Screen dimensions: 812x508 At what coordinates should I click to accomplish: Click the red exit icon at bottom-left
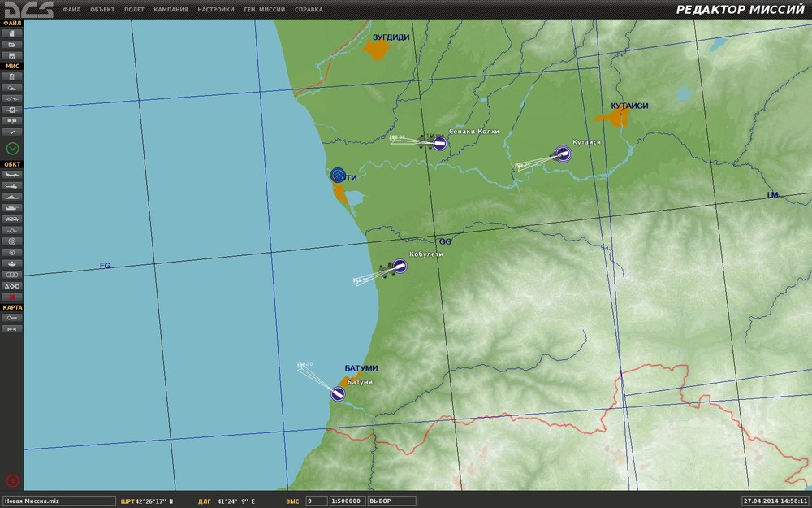[x=12, y=480]
